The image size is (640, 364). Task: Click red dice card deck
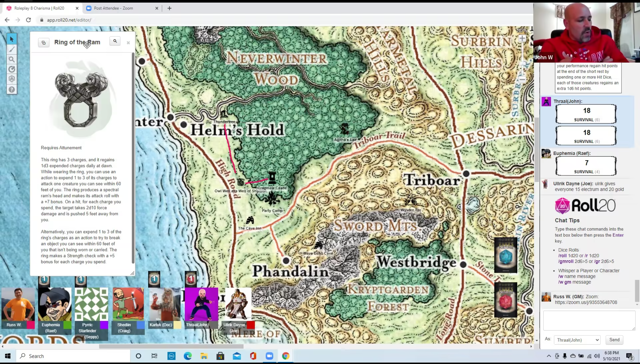pyautogui.click(x=505, y=300)
